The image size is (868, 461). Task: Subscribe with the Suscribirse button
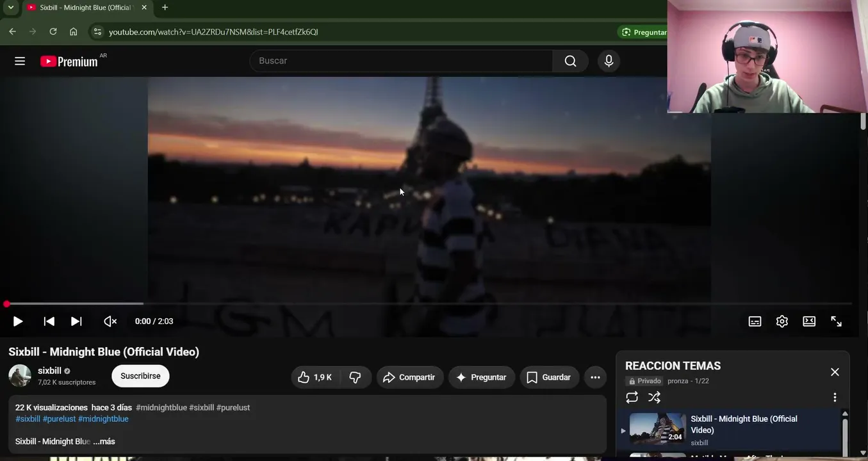[x=140, y=376]
